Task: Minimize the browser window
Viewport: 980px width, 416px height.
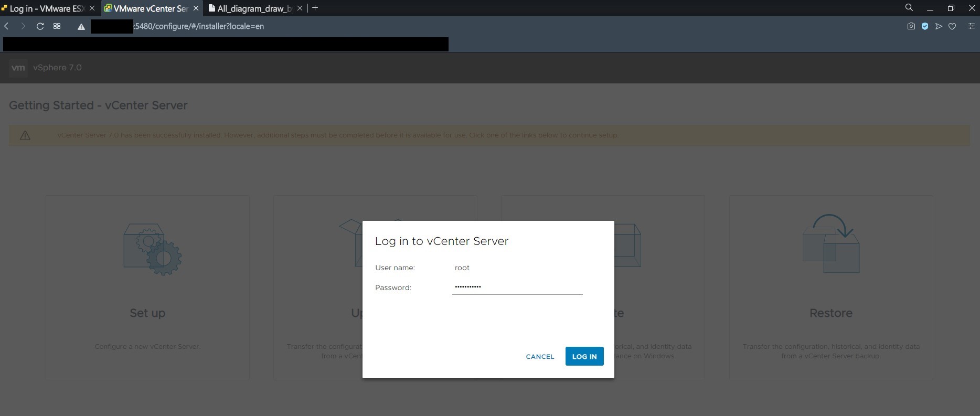Action: 930,8
